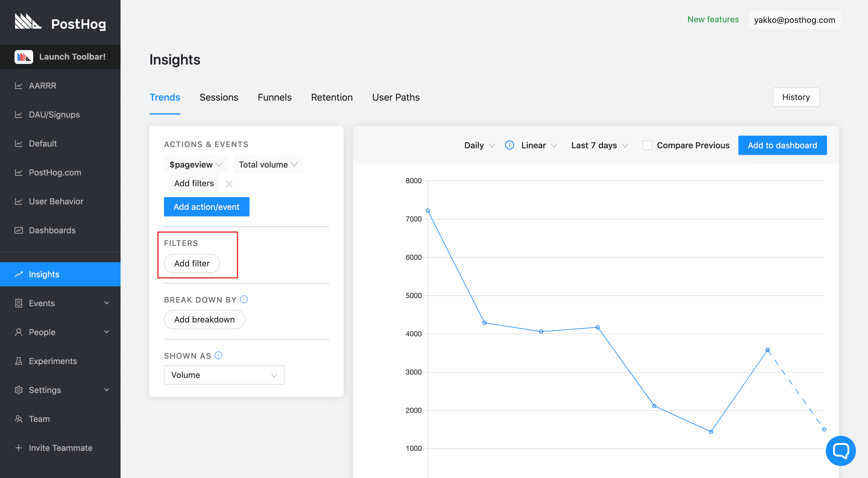Click the Add to dashboard button
This screenshot has width=868, height=478.
coord(782,146)
